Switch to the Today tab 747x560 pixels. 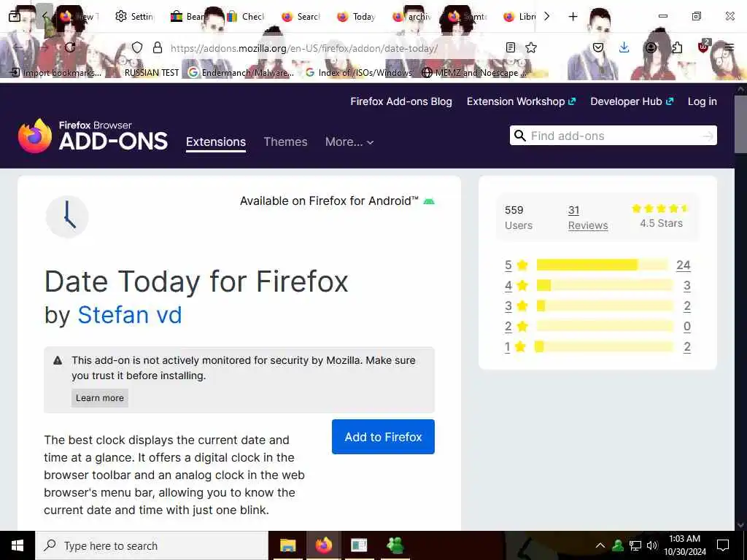(356, 17)
